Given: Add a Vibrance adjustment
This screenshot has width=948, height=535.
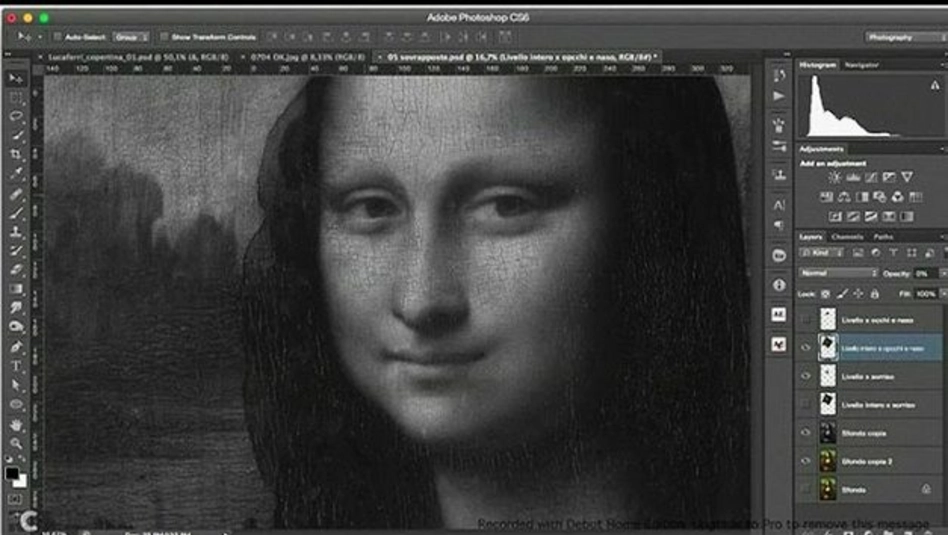Looking at the screenshot, I should [x=907, y=177].
